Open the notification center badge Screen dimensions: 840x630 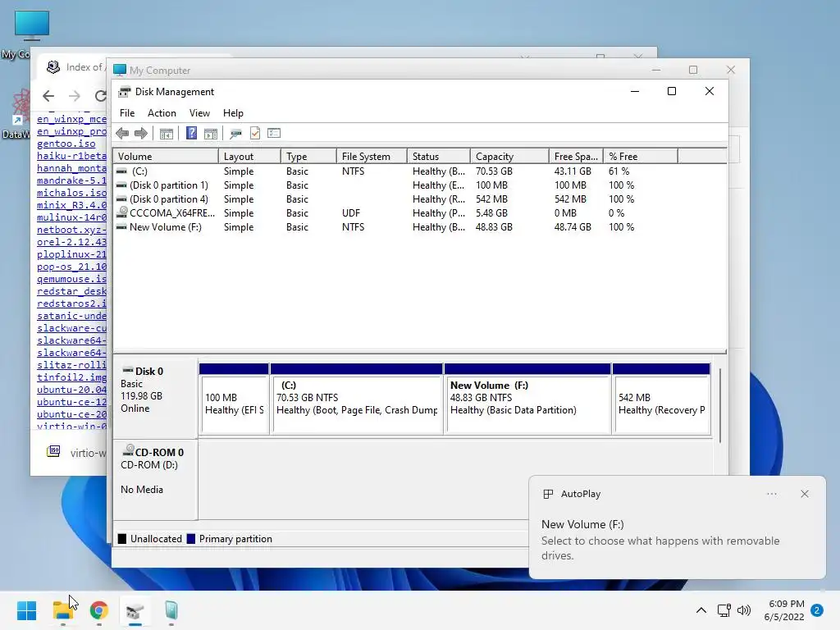pos(817,610)
